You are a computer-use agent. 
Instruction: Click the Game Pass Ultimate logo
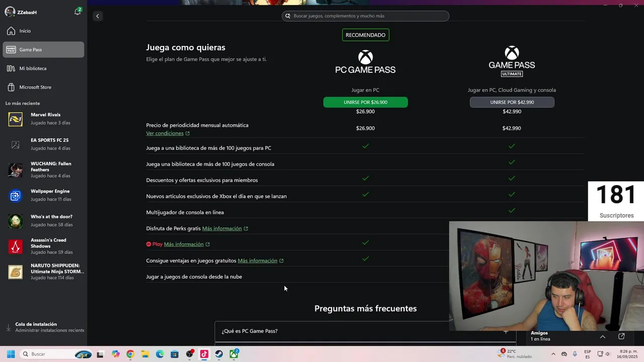(x=512, y=61)
